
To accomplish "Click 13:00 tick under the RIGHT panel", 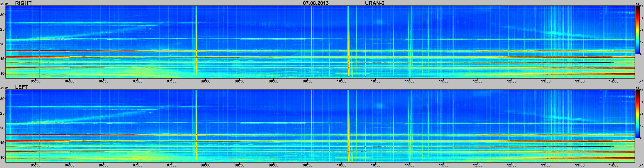I will 546,81.
